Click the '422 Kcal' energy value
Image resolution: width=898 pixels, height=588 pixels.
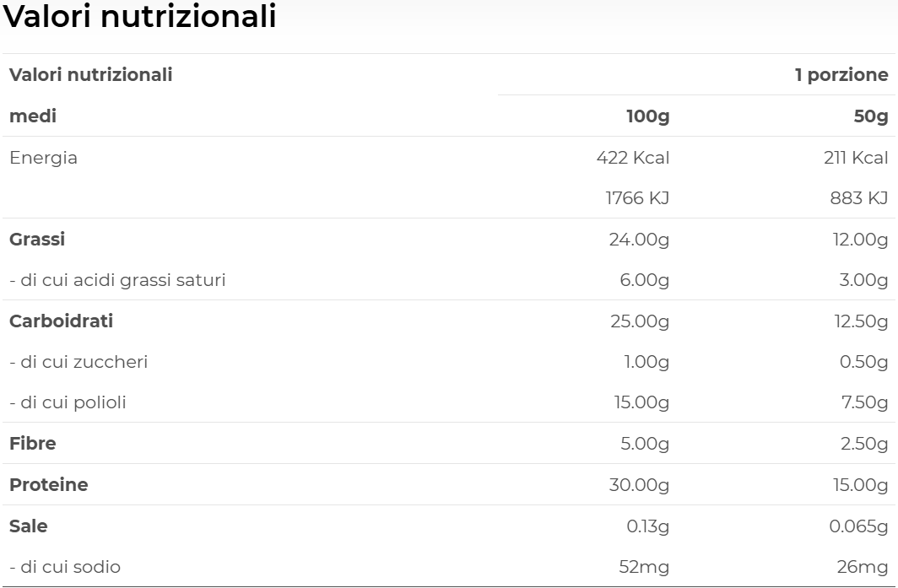[x=632, y=158]
